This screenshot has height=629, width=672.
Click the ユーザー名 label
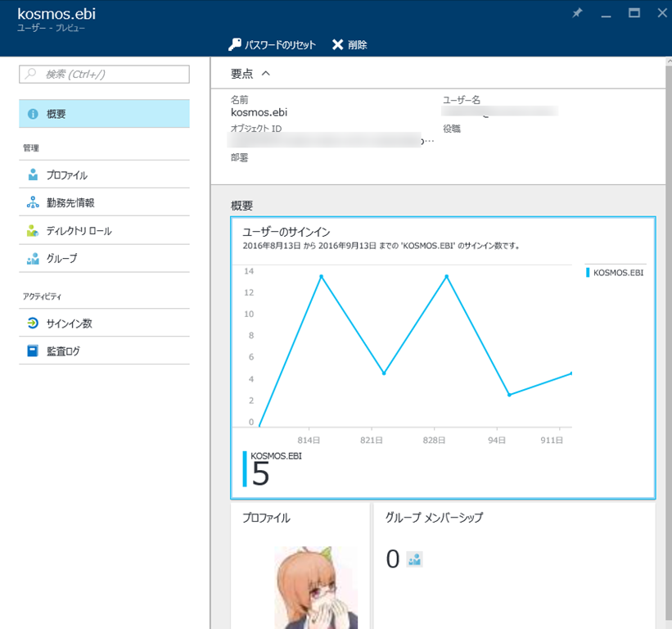[462, 100]
